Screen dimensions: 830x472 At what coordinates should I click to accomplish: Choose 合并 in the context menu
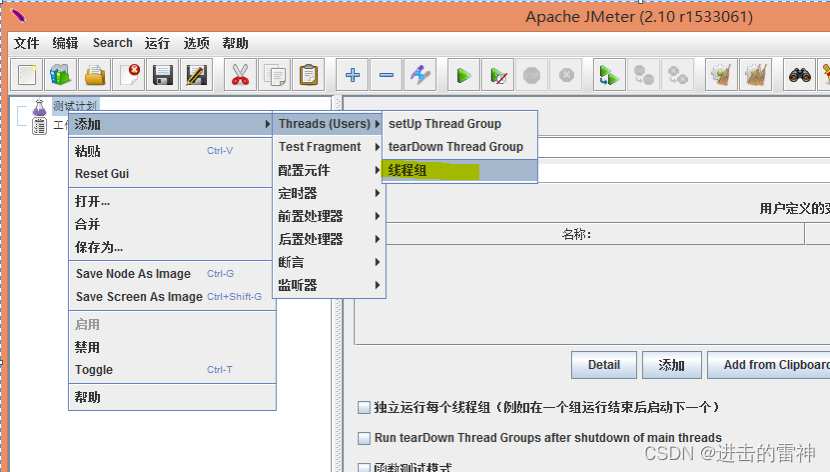point(172,224)
